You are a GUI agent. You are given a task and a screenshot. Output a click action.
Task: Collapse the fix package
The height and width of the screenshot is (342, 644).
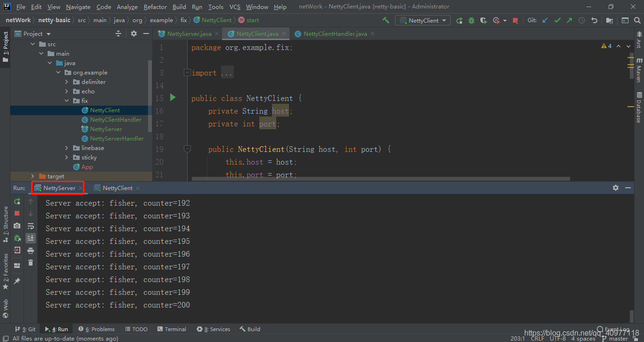(67, 101)
